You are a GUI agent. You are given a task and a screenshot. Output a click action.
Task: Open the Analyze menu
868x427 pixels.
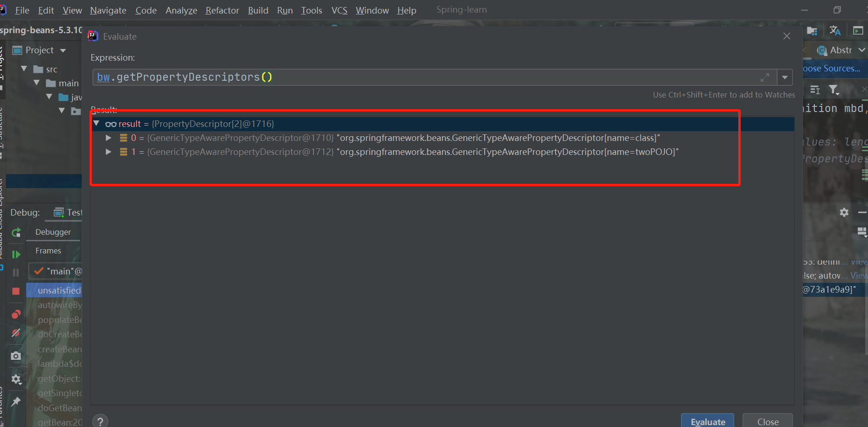(181, 10)
